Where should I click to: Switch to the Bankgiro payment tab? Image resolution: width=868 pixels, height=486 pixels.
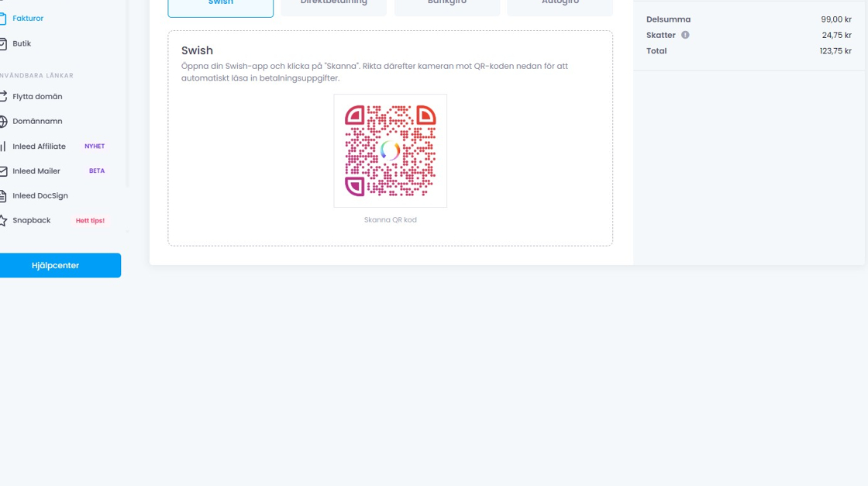point(447,6)
